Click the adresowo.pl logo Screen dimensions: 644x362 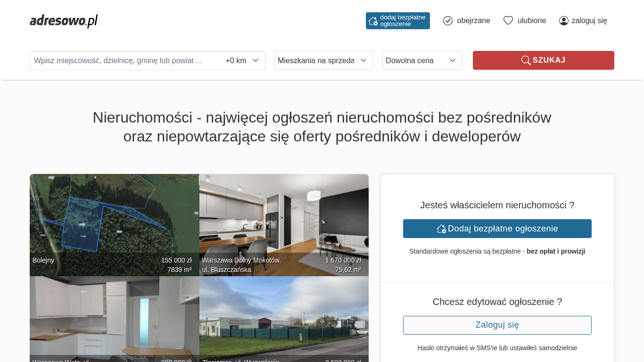pos(64,21)
